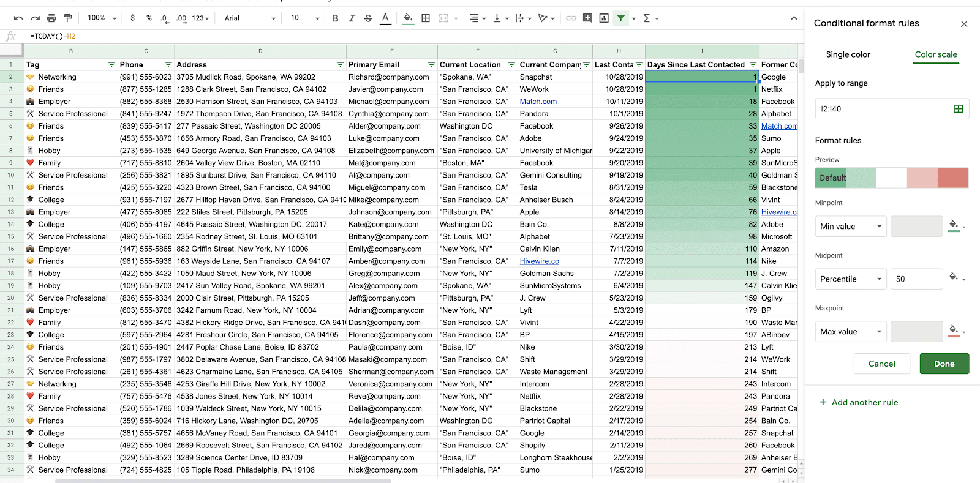
Task: Format as currency with dollar sign
Action: 133,18
